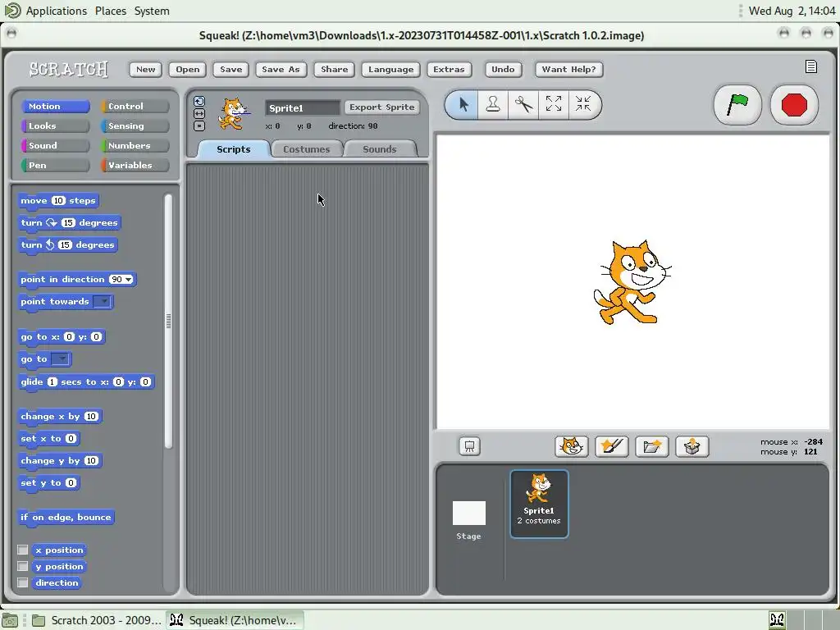Click the presentation mode icon
This screenshot has width=840, height=630.
point(469,446)
